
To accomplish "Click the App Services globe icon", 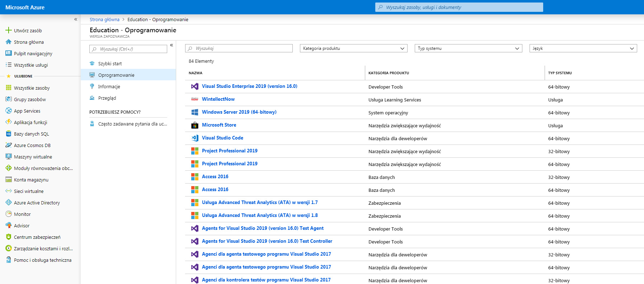I will [9, 111].
